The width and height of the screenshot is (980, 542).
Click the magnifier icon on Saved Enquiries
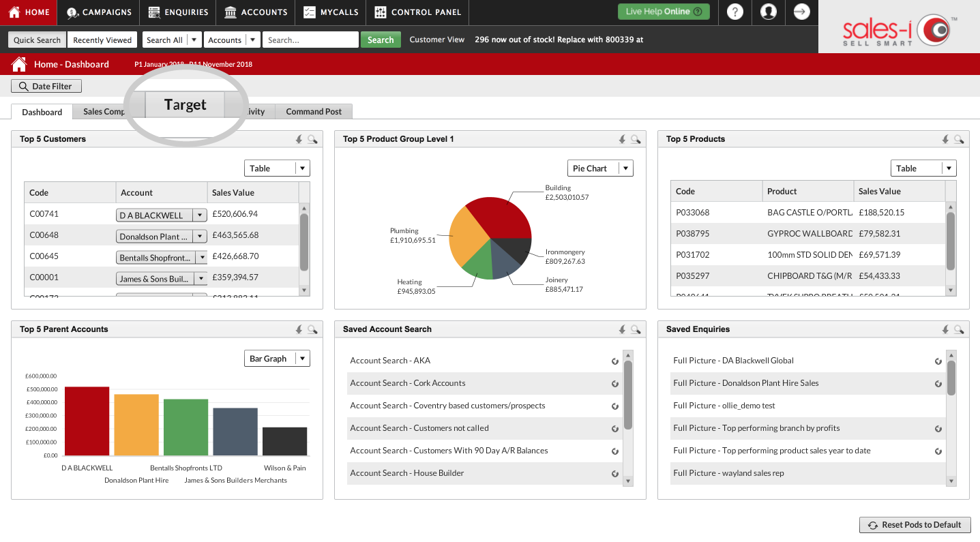(x=959, y=329)
